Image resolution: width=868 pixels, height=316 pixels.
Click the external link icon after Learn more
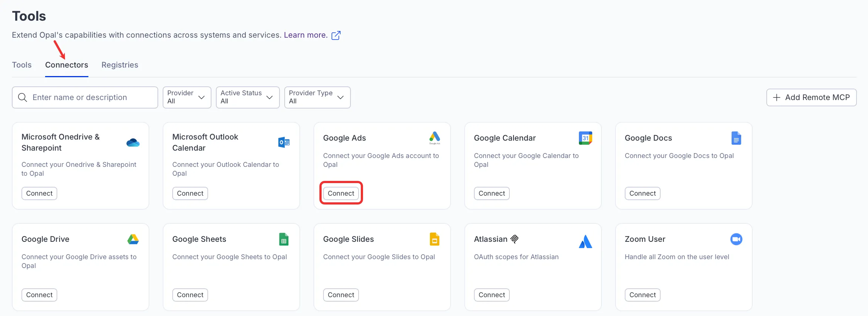coord(336,35)
